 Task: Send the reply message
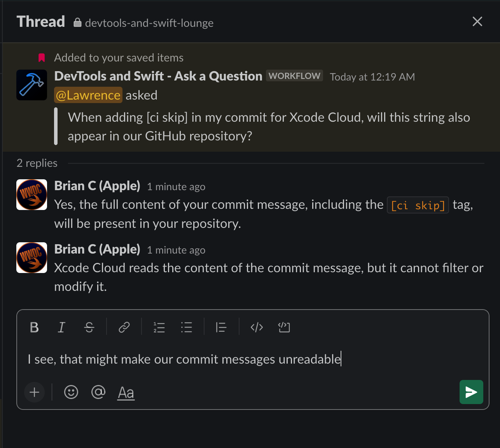click(471, 392)
